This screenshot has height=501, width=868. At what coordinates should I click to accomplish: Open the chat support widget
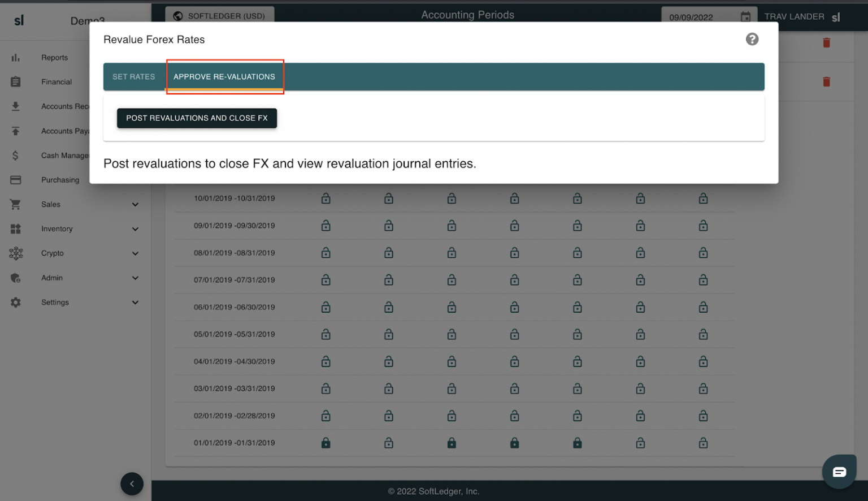click(x=839, y=472)
